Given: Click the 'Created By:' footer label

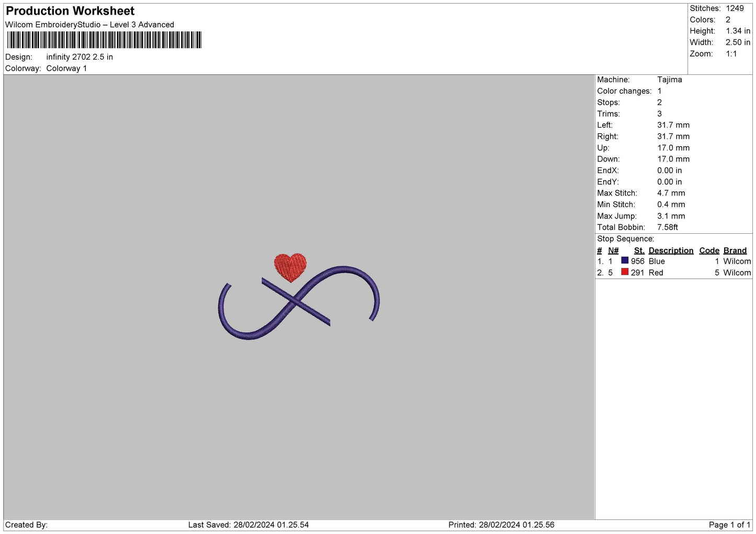Looking at the screenshot, I should (26, 525).
